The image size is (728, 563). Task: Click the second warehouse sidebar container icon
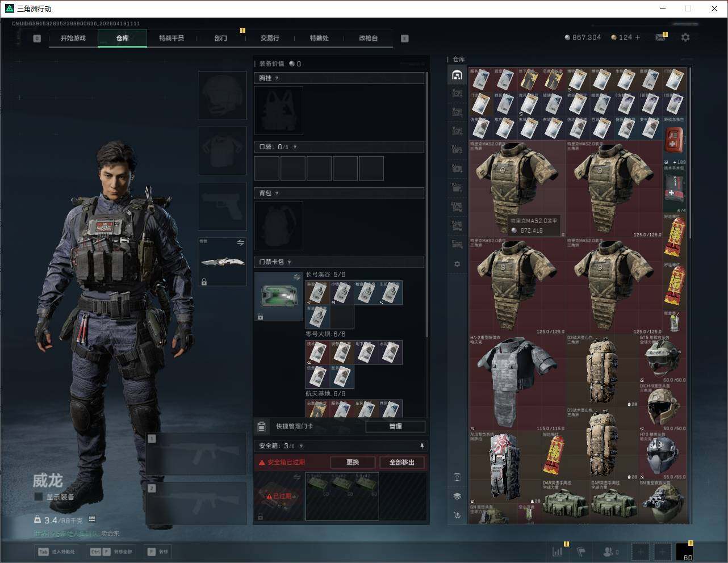click(457, 93)
